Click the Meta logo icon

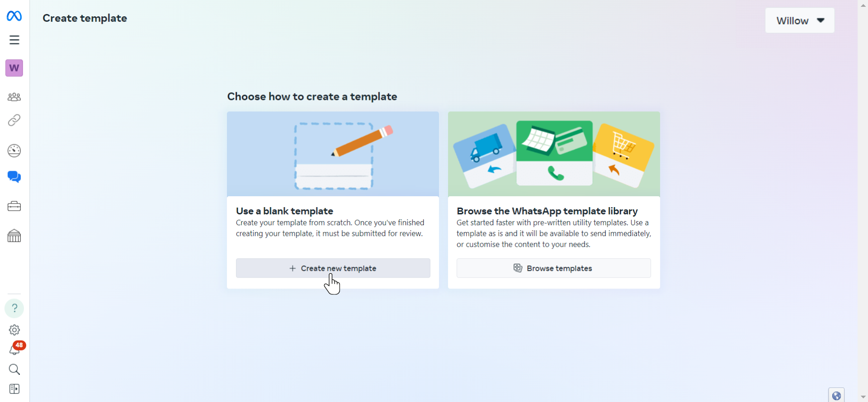pyautogui.click(x=14, y=16)
